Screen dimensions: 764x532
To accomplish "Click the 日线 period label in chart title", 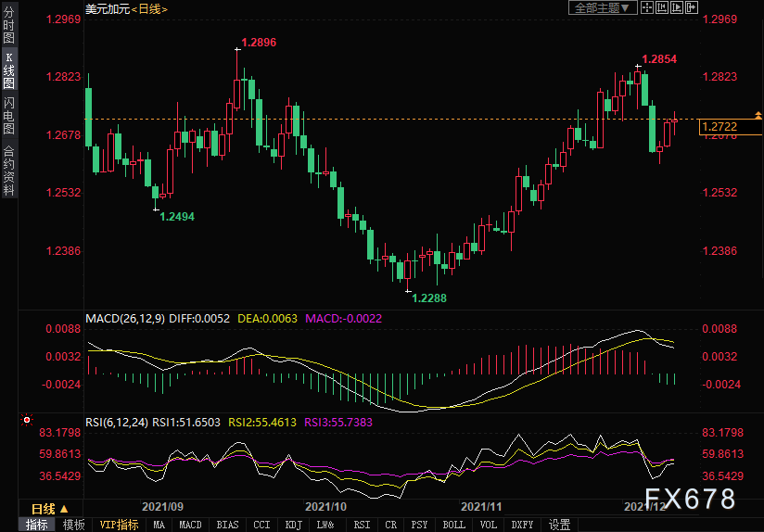I will (x=148, y=8).
